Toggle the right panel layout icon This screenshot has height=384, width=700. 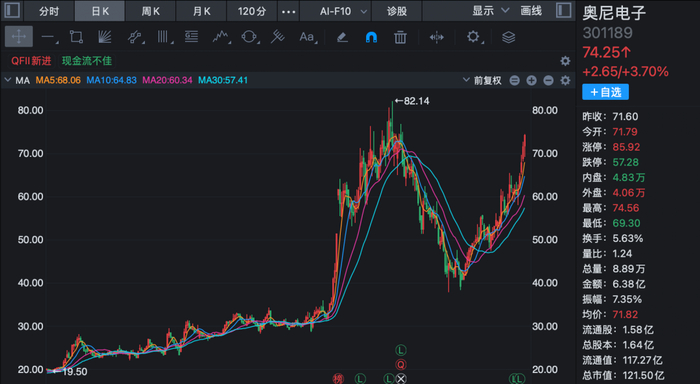[x=564, y=10]
